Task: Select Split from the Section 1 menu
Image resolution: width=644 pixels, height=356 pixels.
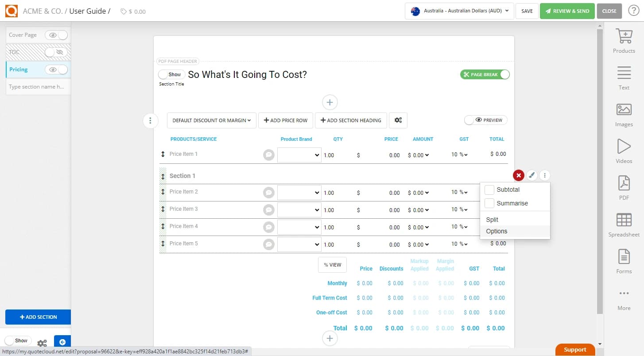Action: tap(492, 219)
